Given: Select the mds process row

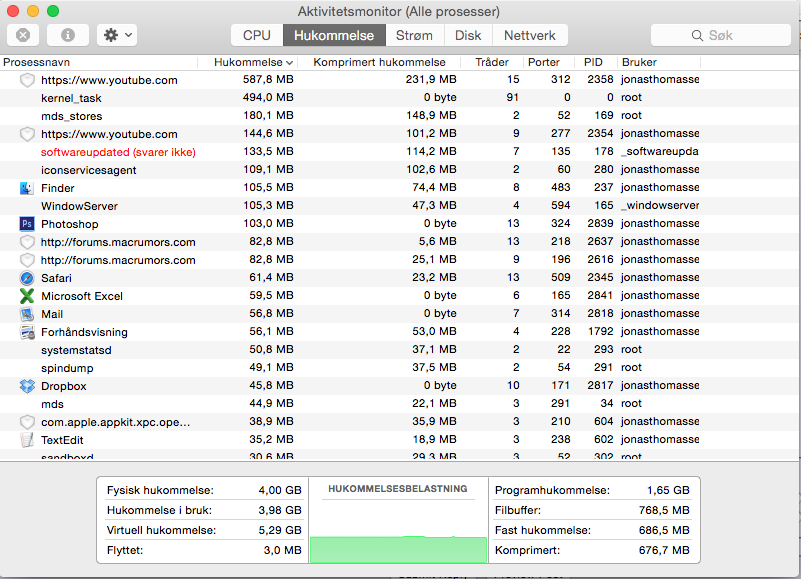Looking at the screenshot, I should (399, 404).
